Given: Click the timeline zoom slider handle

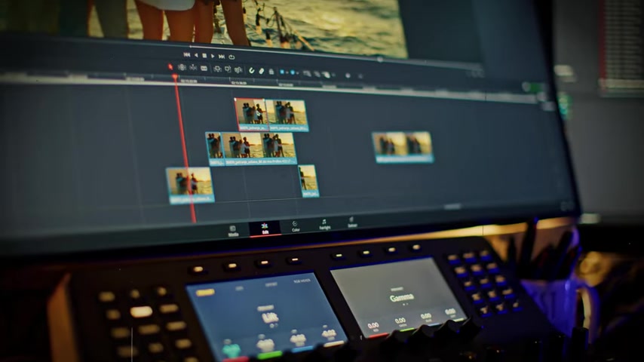Looking at the screenshot, I should click(348, 75).
